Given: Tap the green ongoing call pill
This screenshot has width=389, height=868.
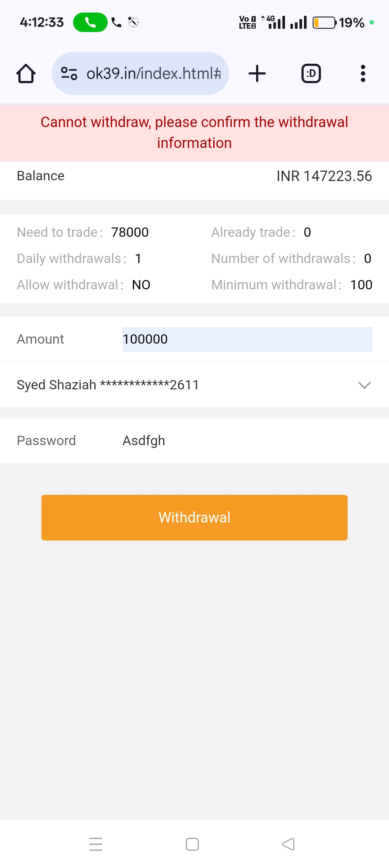Looking at the screenshot, I should pos(90,22).
